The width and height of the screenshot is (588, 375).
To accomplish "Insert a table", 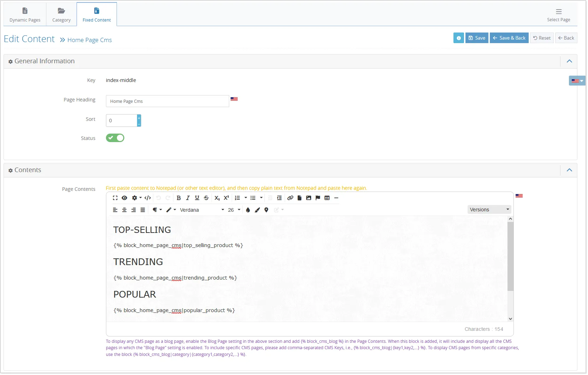I will point(327,198).
